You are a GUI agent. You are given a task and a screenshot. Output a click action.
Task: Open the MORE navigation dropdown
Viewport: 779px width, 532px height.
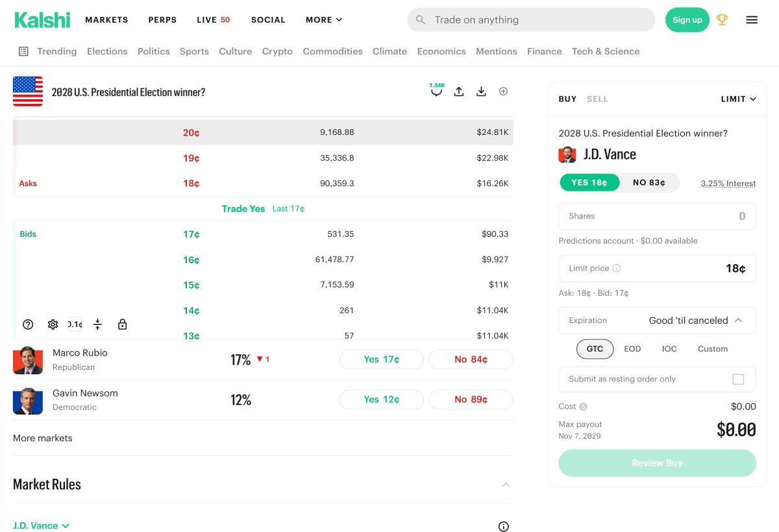coord(324,20)
